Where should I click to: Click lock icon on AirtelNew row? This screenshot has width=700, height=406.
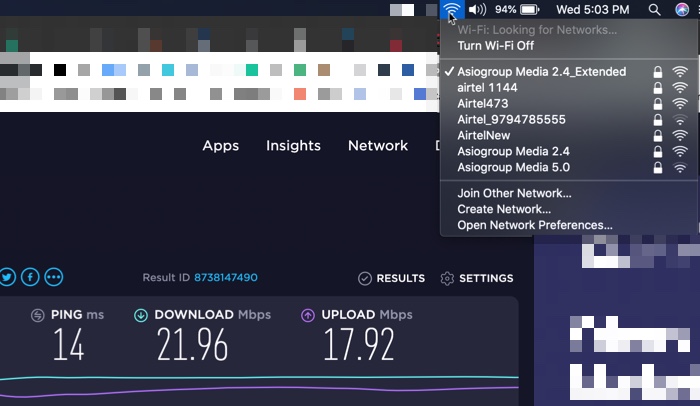tap(658, 135)
